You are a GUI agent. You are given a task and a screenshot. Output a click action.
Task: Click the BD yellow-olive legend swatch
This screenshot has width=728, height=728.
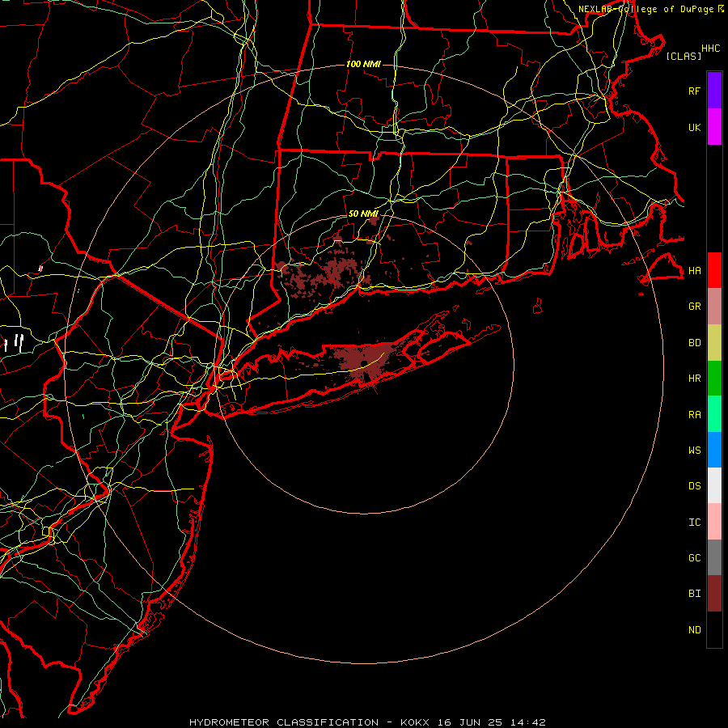tap(714, 343)
